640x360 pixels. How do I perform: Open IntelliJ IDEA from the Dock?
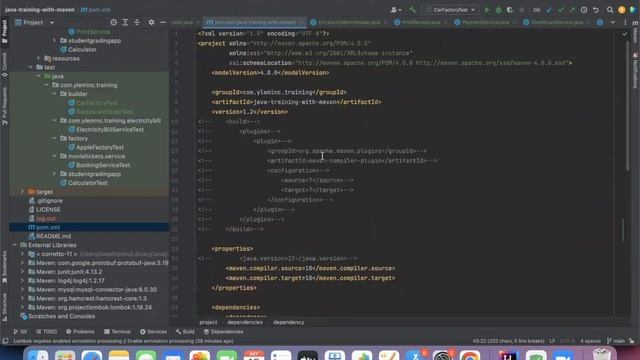click(x=509, y=356)
